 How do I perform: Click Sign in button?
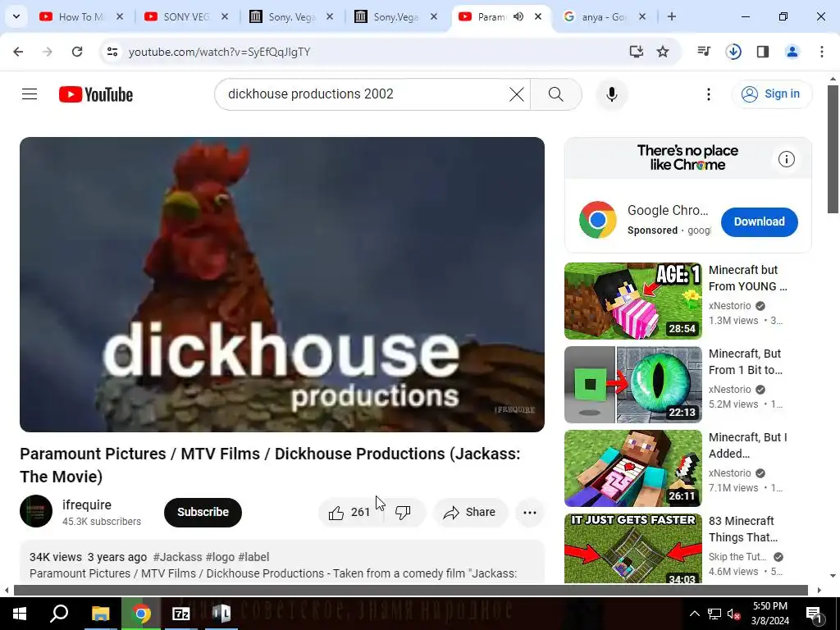click(772, 94)
